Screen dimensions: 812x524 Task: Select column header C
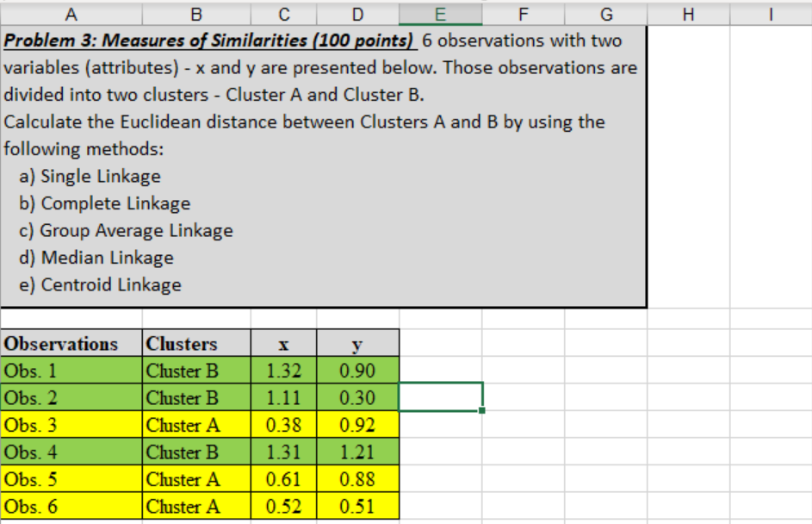coord(284,14)
